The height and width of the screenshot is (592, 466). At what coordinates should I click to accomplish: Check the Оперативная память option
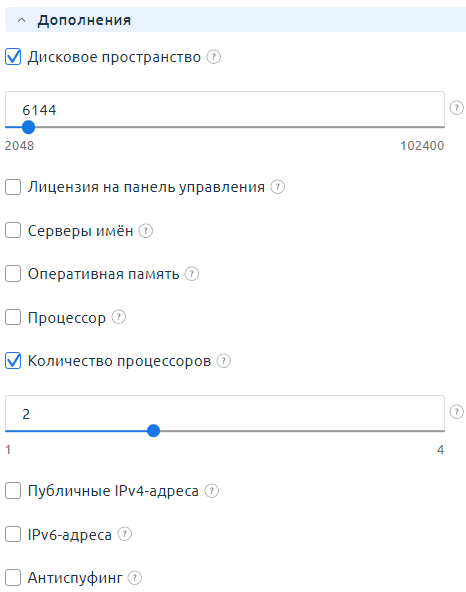coord(13,274)
